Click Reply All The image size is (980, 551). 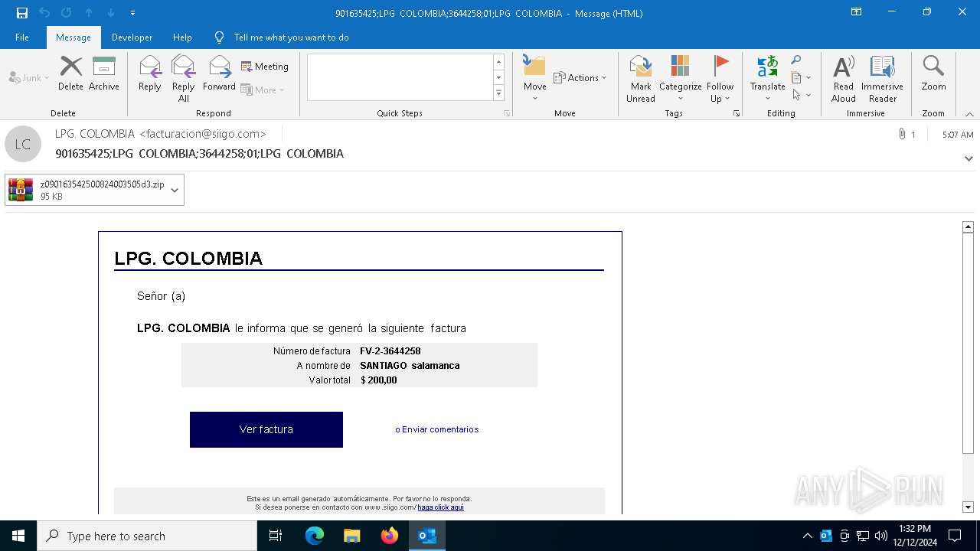coord(183,79)
